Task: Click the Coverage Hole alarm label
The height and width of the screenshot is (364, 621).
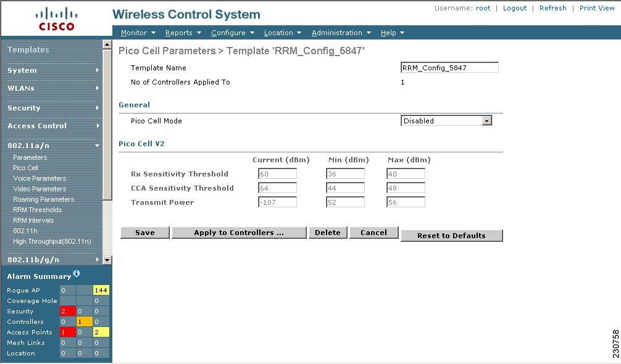Action: 31,300
